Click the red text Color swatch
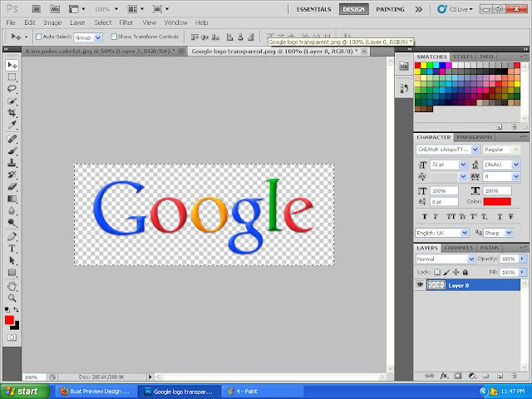 497,201
